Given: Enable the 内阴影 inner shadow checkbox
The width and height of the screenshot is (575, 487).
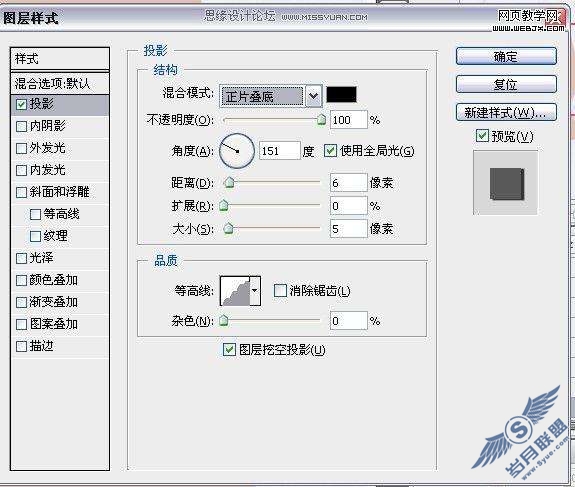Looking at the screenshot, I should 21,127.
